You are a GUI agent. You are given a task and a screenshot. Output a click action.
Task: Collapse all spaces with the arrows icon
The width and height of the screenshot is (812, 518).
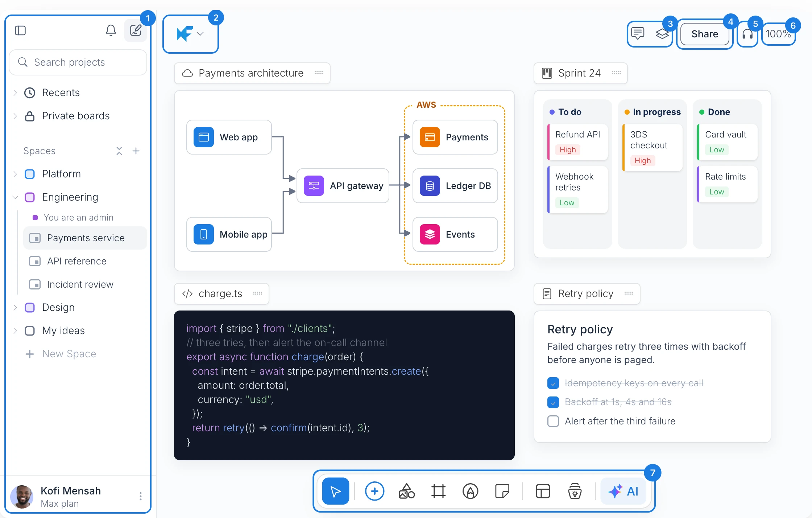coord(119,151)
